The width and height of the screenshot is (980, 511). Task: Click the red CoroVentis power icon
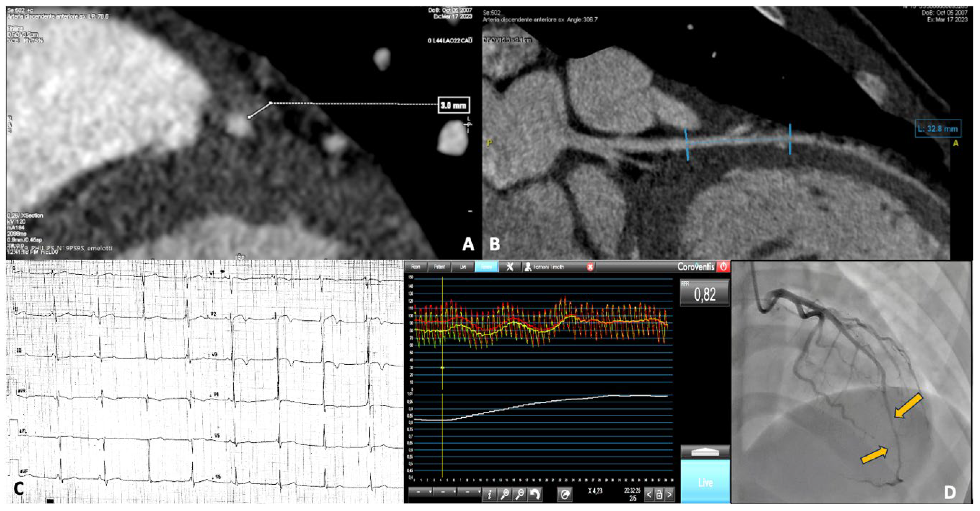coord(723,267)
